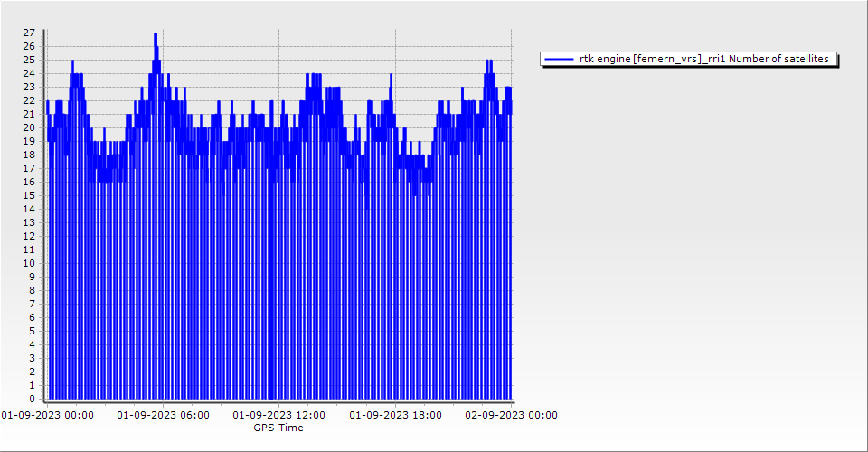This screenshot has width=868, height=452.
Task: Click the y-axis tick label 7
Action: pyautogui.click(x=32, y=304)
